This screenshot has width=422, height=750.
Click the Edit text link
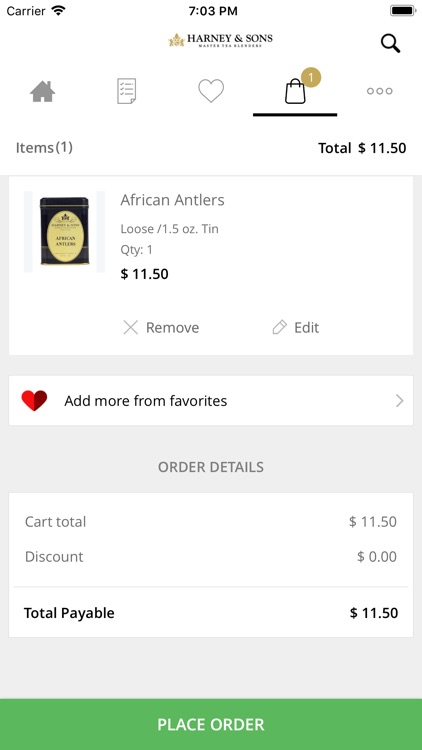tap(306, 328)
